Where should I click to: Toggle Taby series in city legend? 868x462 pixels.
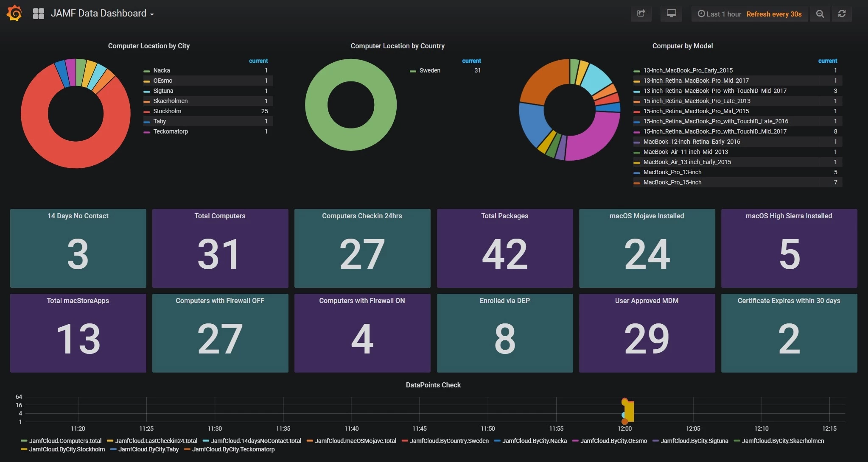160,121
